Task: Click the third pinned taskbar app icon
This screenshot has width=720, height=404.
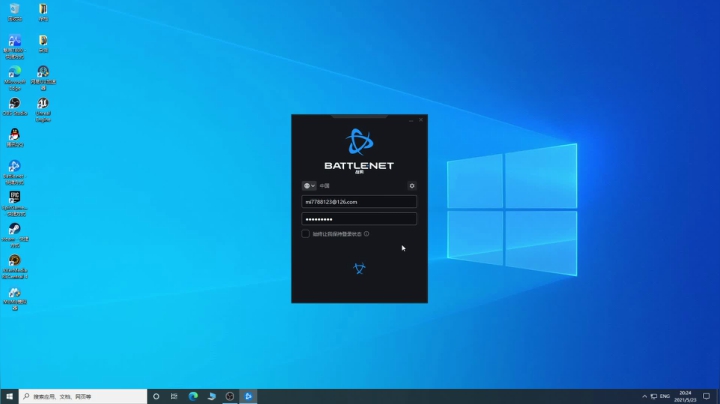Action: point(212,396)
